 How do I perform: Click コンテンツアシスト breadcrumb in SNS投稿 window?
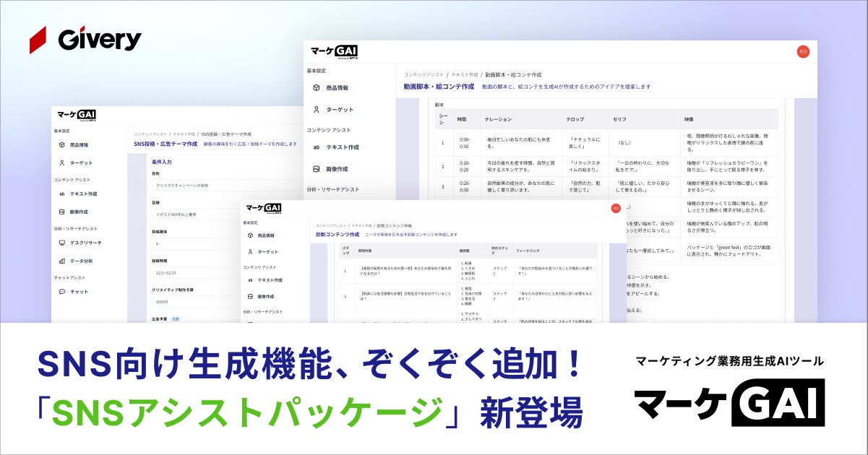(x=150, y=134)
